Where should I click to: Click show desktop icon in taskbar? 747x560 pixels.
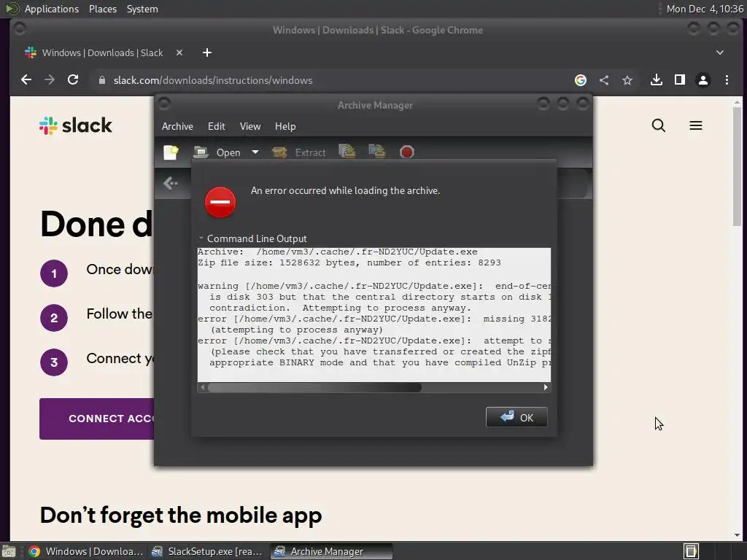(x=9, y=551)
